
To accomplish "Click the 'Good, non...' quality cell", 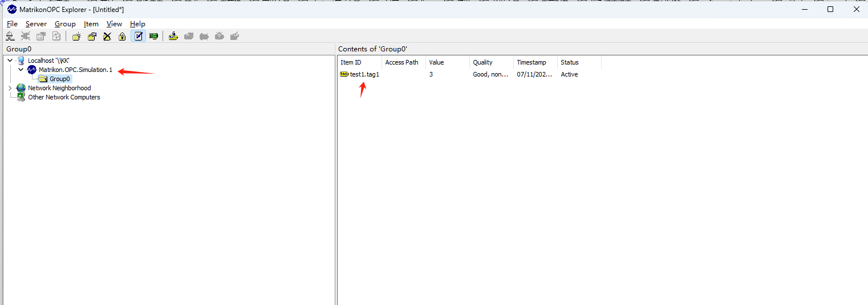I will click(490, 74).
